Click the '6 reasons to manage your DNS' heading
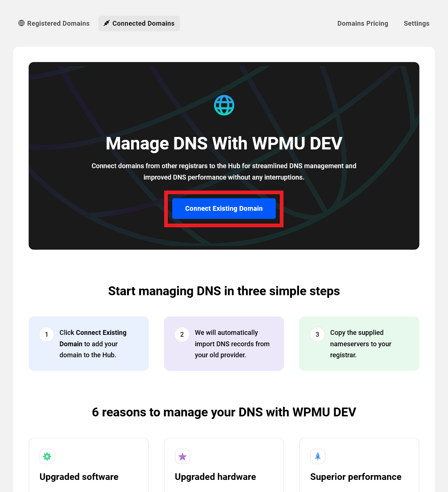Screen dimensions: 448x492 tap(224, 412)
